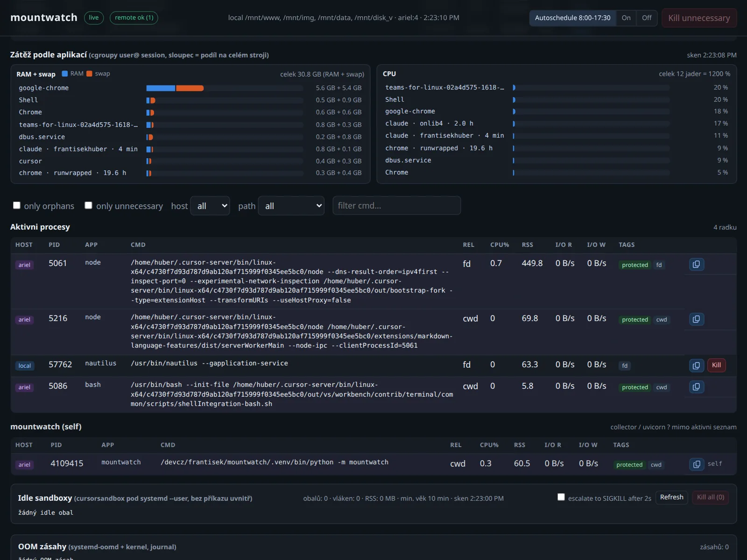The height and width of the screenshot is (560, 747).
Task: Refresh the idle sandbox scan
Action: (x=671, y=497)
